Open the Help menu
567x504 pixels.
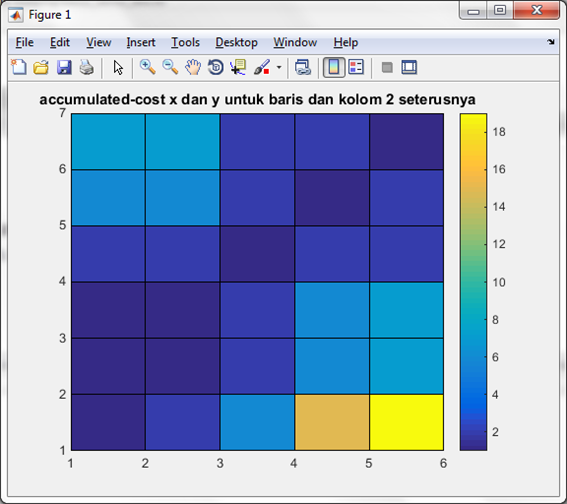pos(346,43)
